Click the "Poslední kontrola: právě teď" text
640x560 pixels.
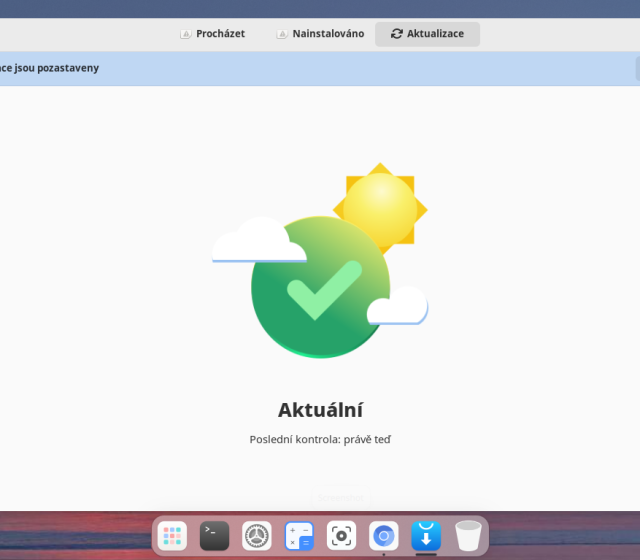[320, 439]
